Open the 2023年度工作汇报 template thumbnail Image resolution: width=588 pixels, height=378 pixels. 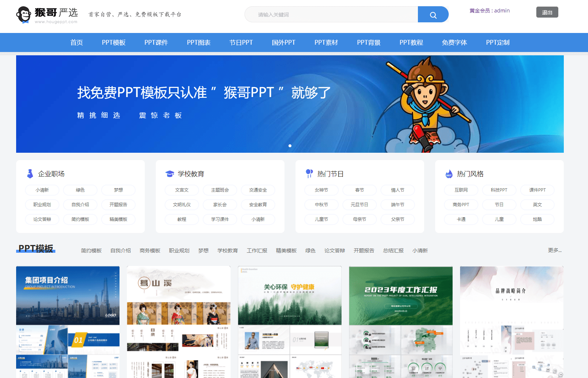(401, 322)
